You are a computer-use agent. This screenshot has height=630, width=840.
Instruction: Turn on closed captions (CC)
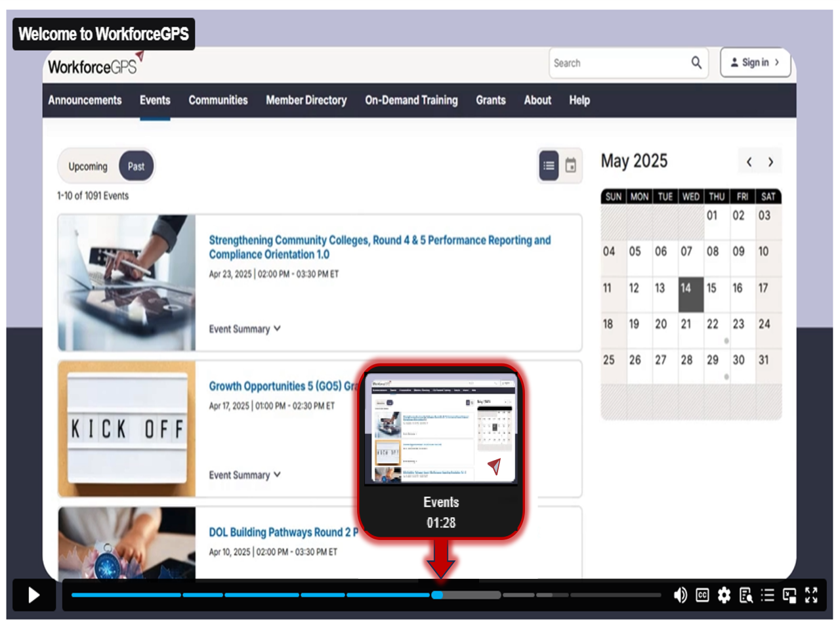tap(702, 595)
